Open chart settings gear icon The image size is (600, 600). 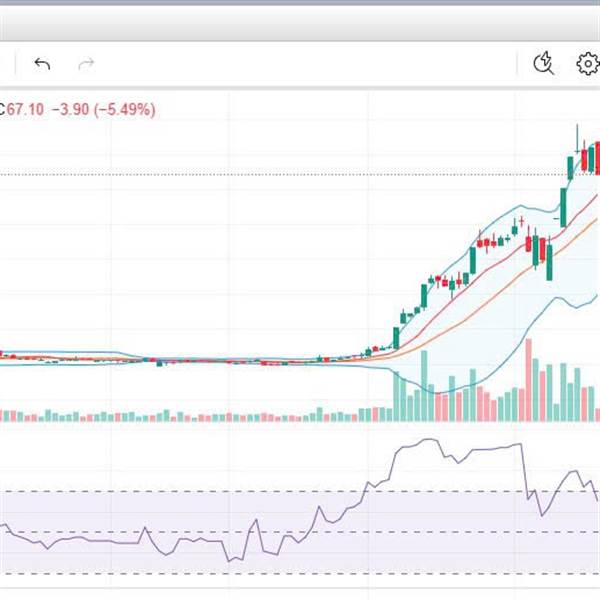588,64
